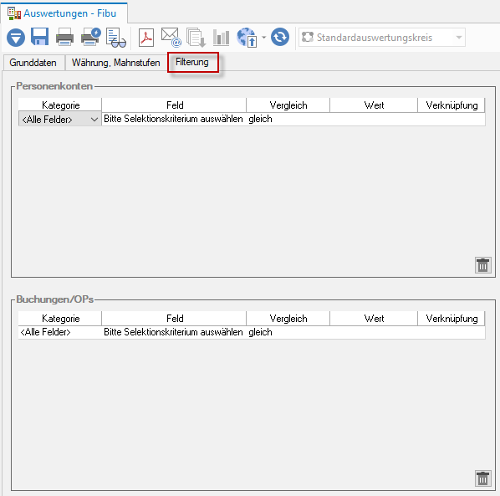The width and height of the screenshot is (500, 496).
Task: Click the bar chart icon
Action: click(x=221, y=37)
